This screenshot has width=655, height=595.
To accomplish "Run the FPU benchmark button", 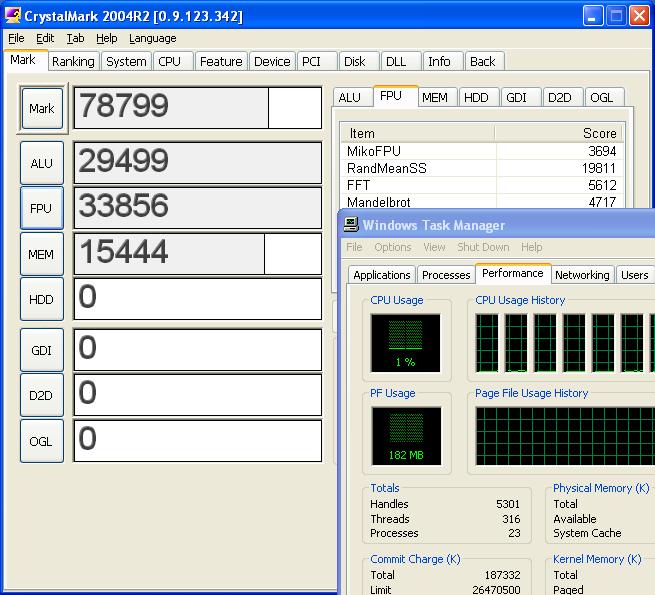I will (42, 208).
